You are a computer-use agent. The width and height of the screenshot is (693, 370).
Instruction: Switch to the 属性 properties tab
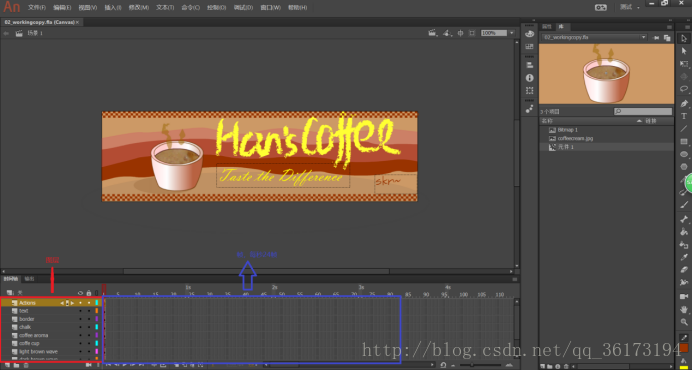click(547, 27)
